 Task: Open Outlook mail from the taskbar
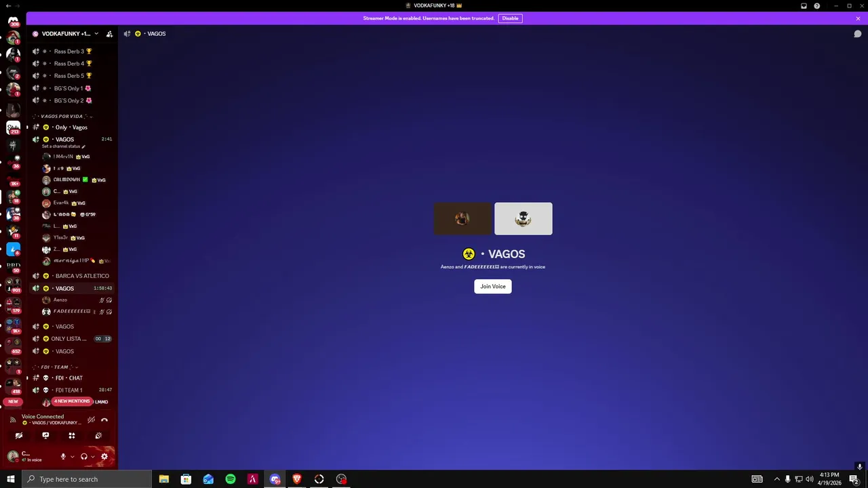click(208, 479)
